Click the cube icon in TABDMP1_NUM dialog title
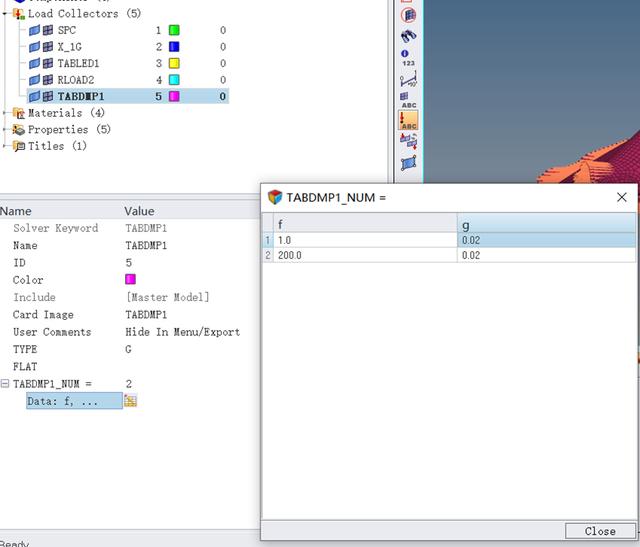Screen dimensions: 640x547 point(275,197)
